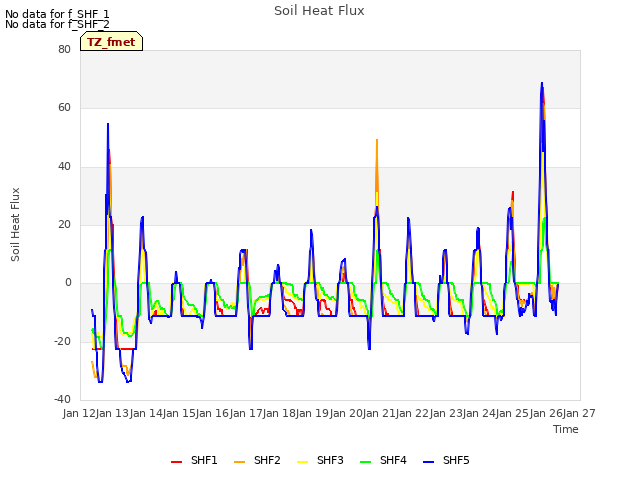Viewport: 640px width, 480px height.
Task: Click the blue SHF5 legend color marker
Action: pyautogui.click(x=429, y=462)
